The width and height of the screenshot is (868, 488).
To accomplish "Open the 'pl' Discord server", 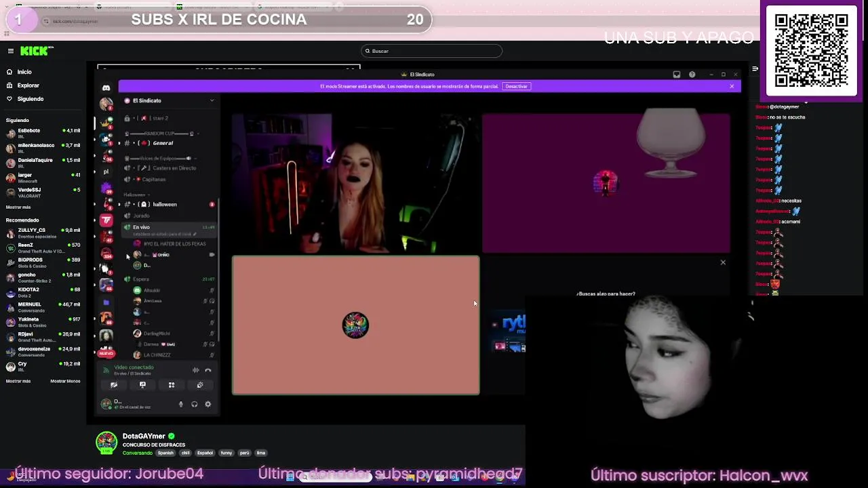I will [106, 172].
